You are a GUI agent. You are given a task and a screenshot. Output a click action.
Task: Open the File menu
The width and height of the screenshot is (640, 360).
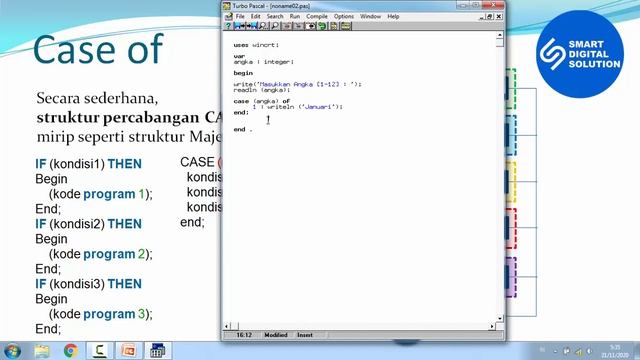(240, 16)
